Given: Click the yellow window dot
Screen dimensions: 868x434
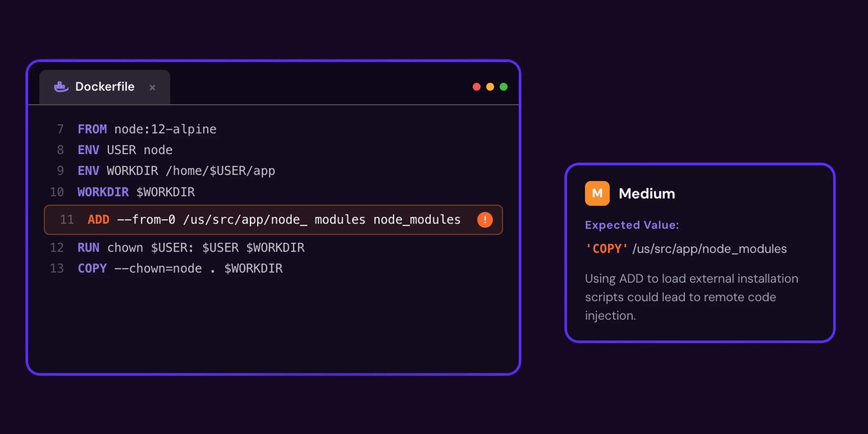Looking at the screenshot, I should [x=490, y=87].
